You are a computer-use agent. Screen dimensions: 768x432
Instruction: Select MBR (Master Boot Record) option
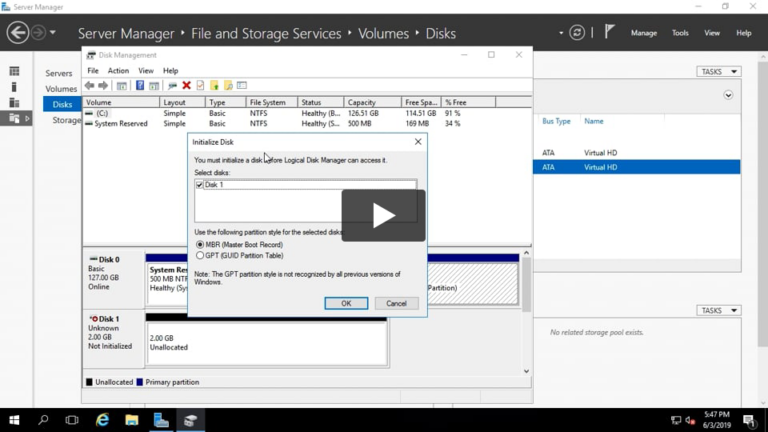point(200,245)
